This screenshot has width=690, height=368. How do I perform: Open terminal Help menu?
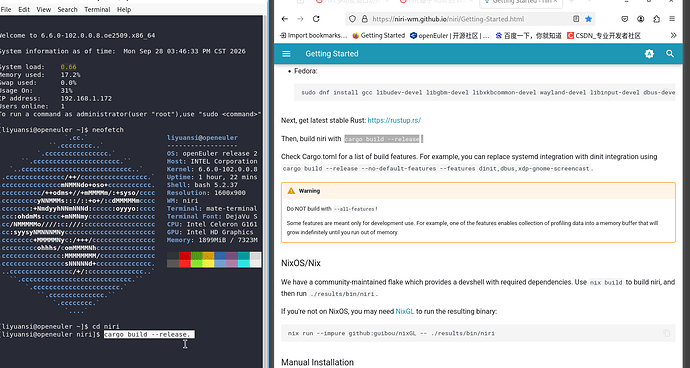[124, 9]
